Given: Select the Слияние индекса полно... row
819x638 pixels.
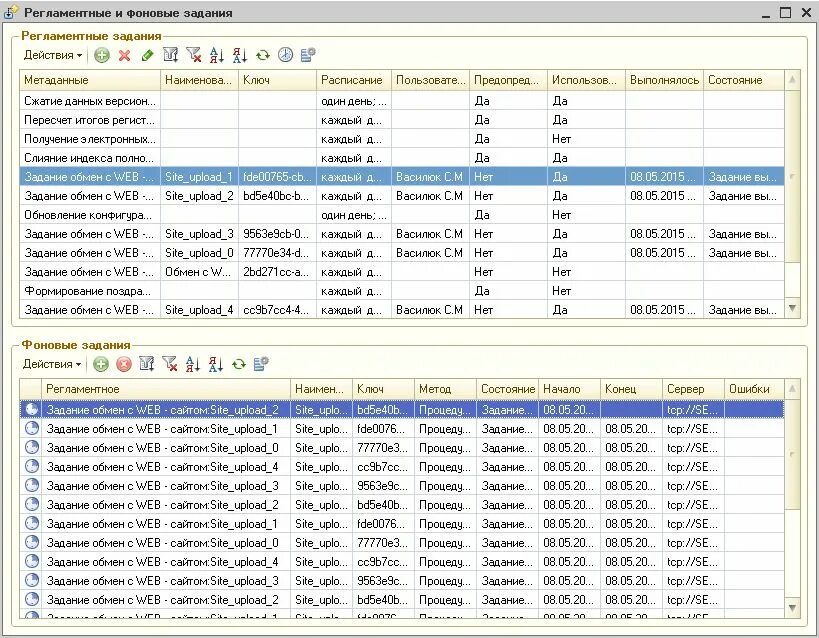Looking at the screenshot, I should point(402,158).
